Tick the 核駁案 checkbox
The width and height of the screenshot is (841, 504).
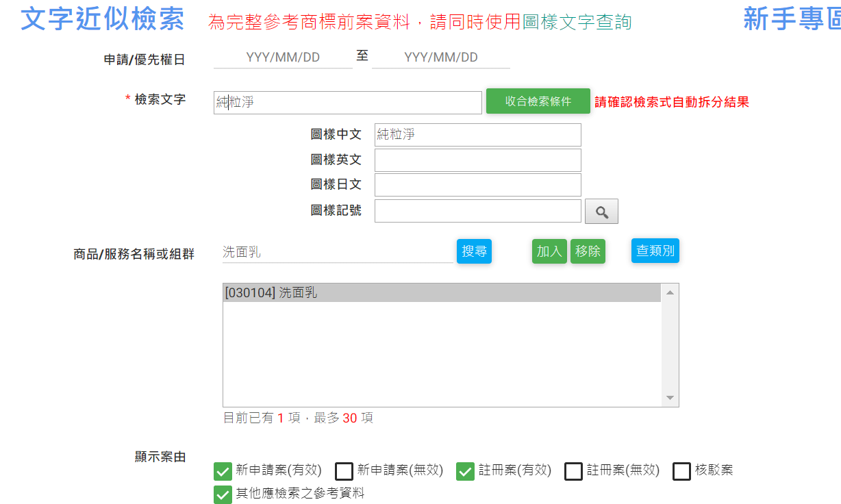[x=681, y=471]
